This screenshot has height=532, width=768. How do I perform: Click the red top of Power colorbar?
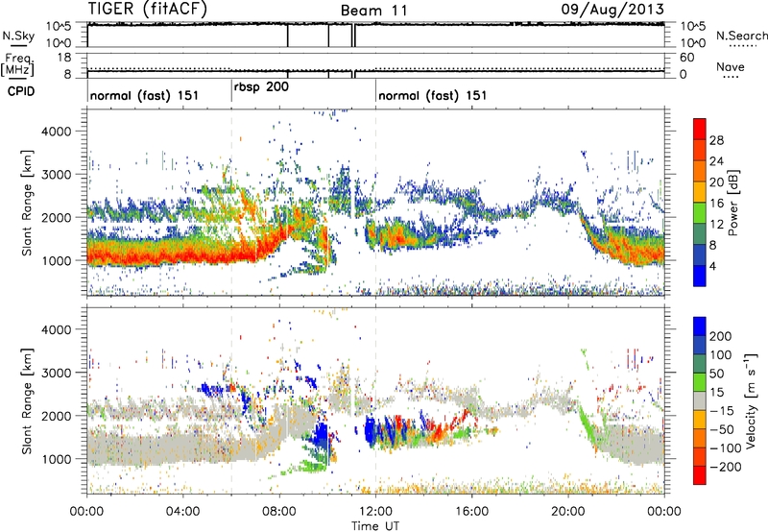(700, 129)
